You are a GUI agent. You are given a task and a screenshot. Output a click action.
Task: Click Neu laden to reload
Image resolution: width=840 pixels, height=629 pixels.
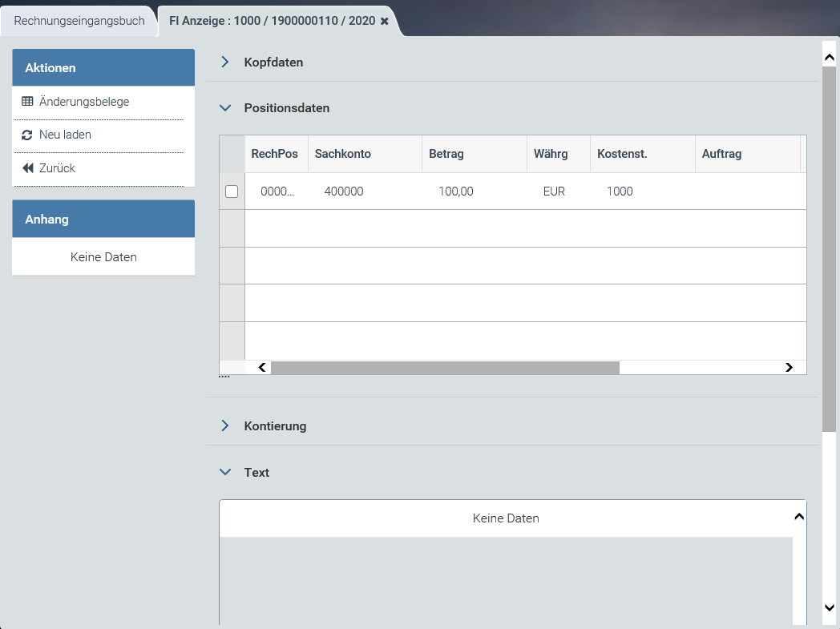(65, 135)
